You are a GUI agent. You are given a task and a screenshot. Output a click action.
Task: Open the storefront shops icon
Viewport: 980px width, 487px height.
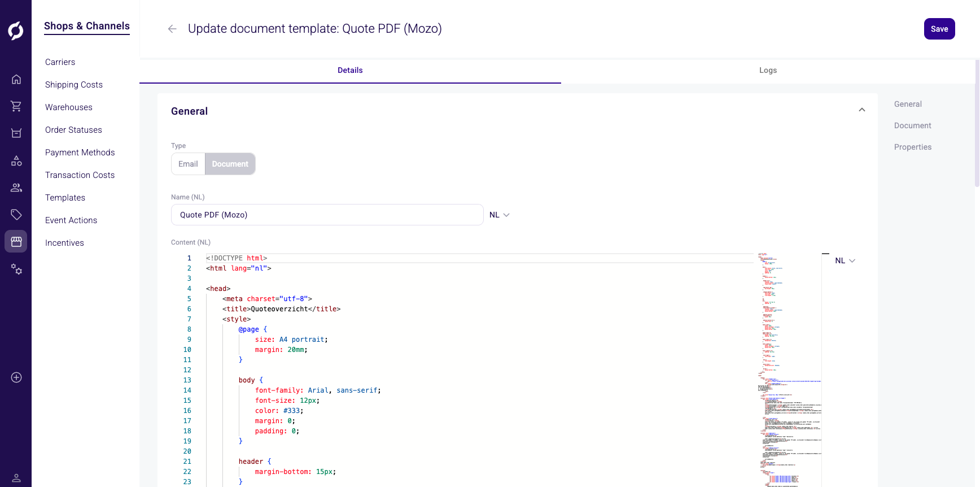coord(16,241)
